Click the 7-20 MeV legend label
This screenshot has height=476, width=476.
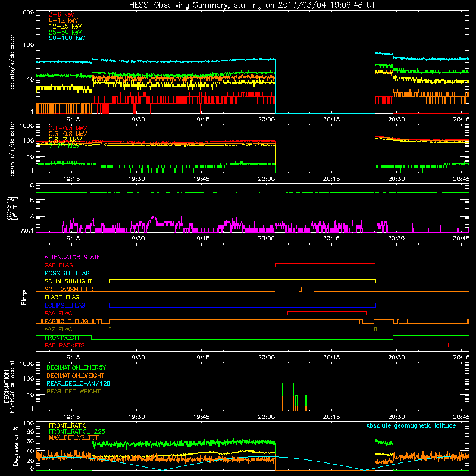point(64,146)
